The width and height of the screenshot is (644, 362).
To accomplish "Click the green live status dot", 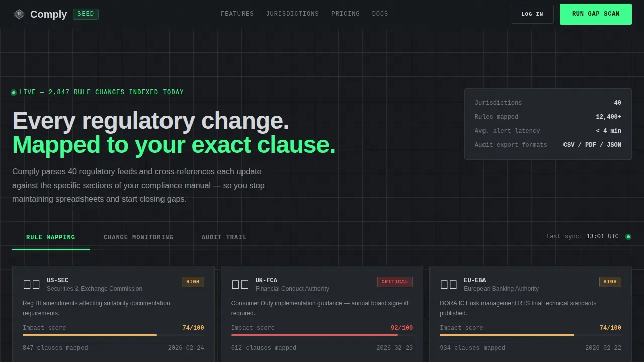I will (x=14, y=93).
